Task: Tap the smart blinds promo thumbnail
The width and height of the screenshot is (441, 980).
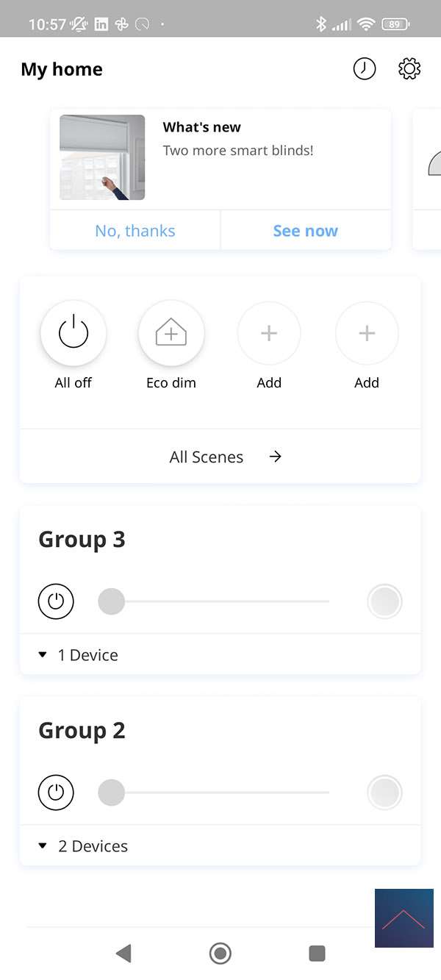Action: coord(102,157)
